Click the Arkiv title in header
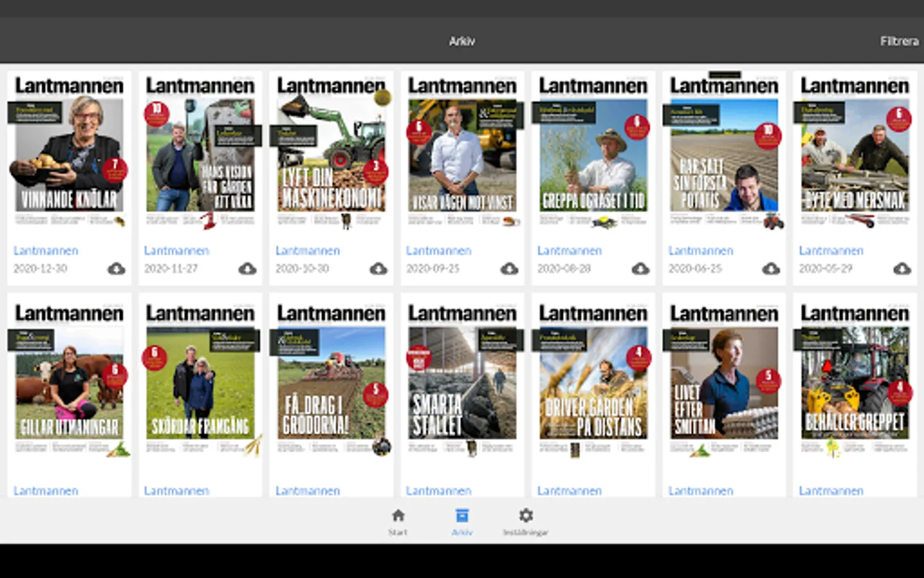Viewport: 924px width, 578px height. pos(462,41)
